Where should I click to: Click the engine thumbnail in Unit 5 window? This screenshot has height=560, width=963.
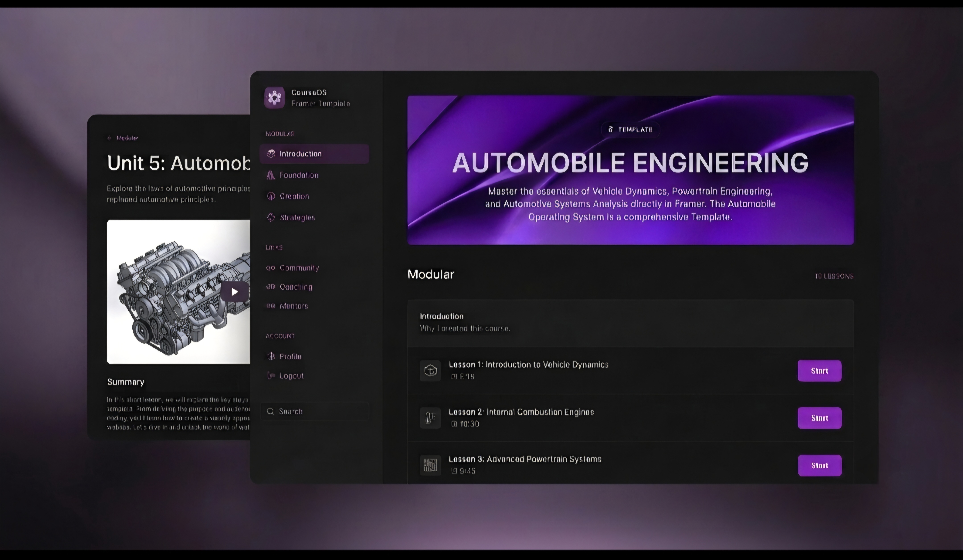point(179,292)
